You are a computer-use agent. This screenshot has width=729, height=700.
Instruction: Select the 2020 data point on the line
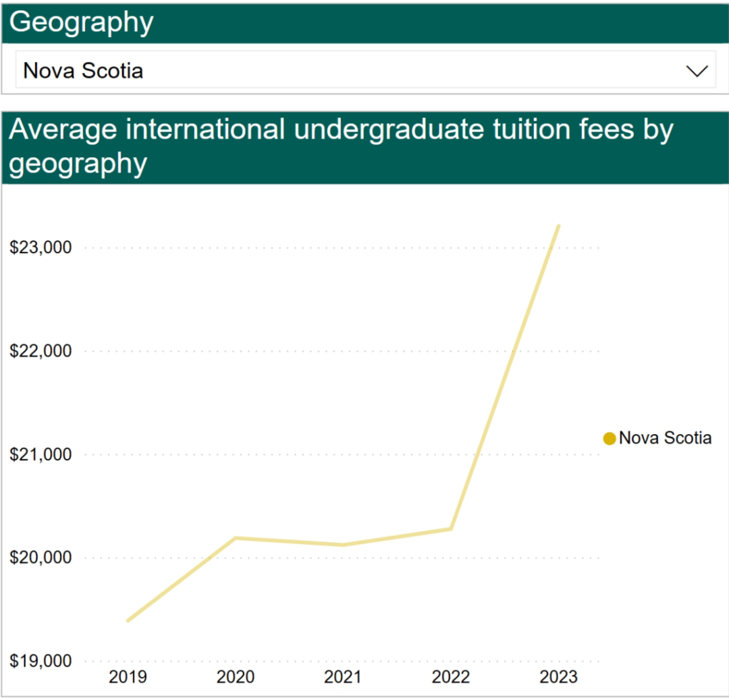[236, 538]
